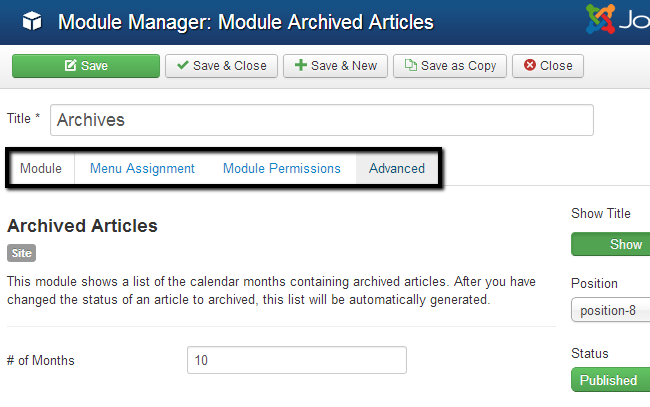Click the Site badge label
The image size is (650, 407).
[x=21, y=253]
